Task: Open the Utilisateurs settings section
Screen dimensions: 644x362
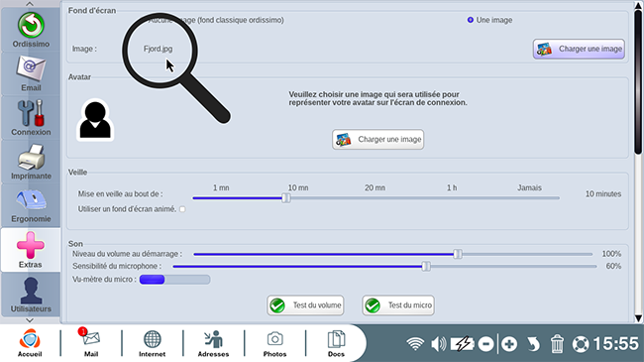Action: tap(31, 295)
